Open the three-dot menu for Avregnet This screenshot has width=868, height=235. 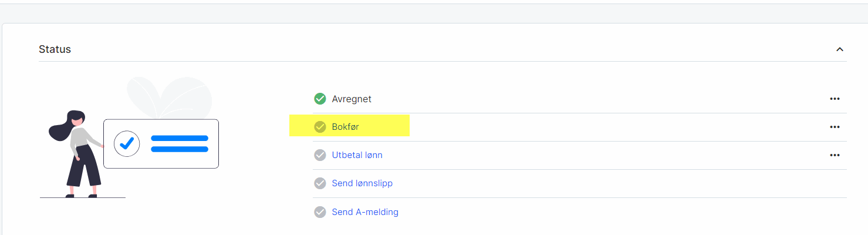[835, 99]
